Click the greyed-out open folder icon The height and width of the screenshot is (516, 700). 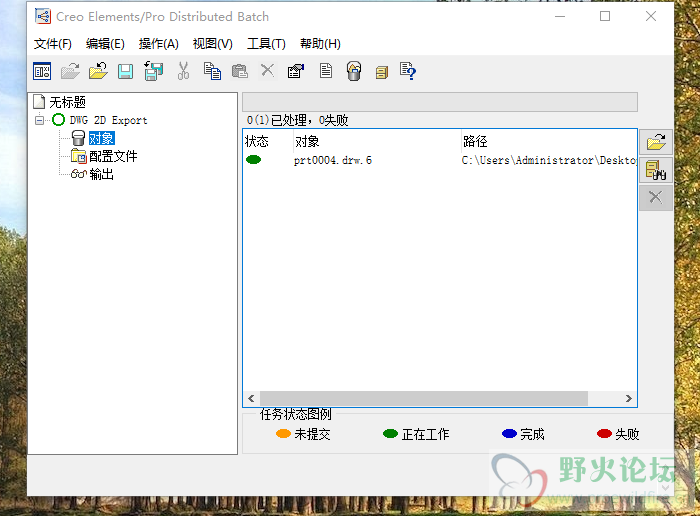[70, 71]
